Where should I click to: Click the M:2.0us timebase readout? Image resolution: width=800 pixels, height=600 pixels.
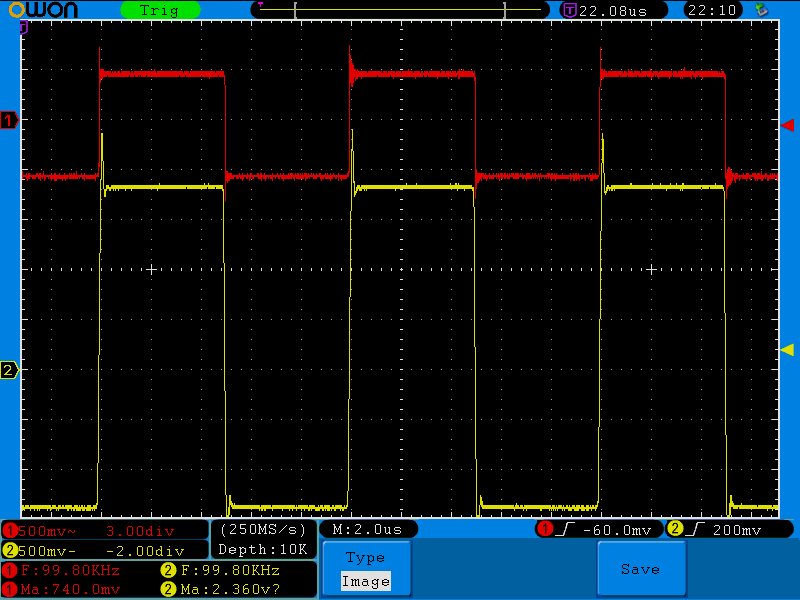367,529
